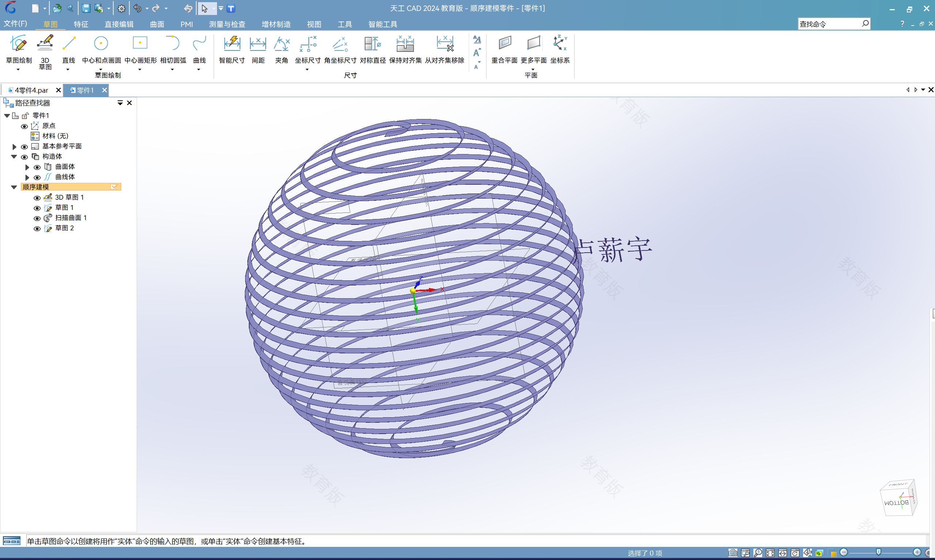Toggle visibility of 草图 2
The height and width of the screenshot is (560, 935).
(37, 228)
